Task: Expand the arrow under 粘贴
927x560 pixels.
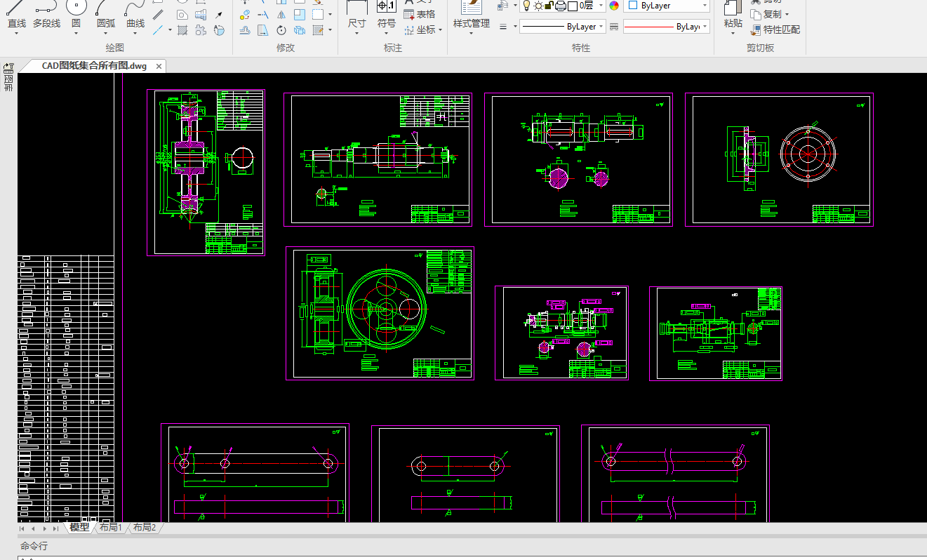Action: click(733, 33)
